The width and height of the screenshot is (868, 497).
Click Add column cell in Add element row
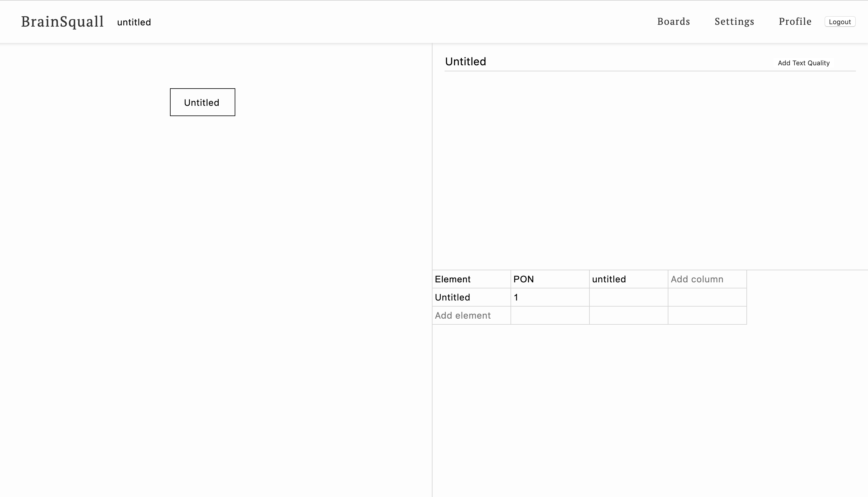(x=707, y=315)
